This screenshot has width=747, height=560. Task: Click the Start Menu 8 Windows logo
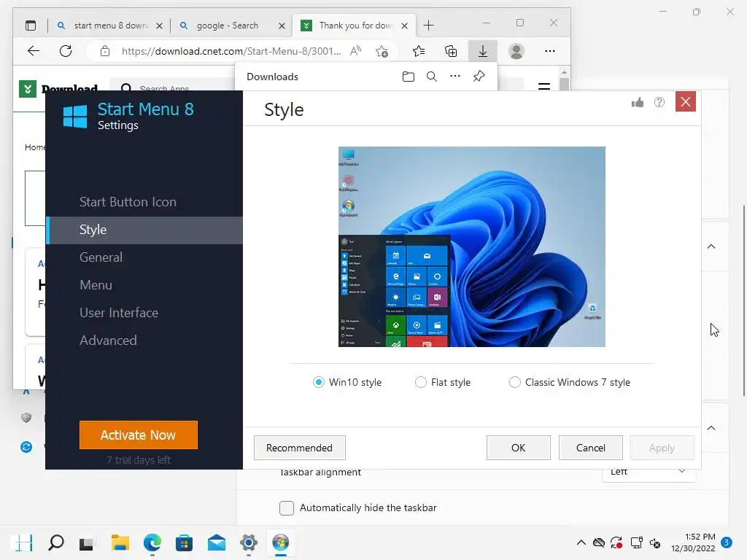point(75,116)
